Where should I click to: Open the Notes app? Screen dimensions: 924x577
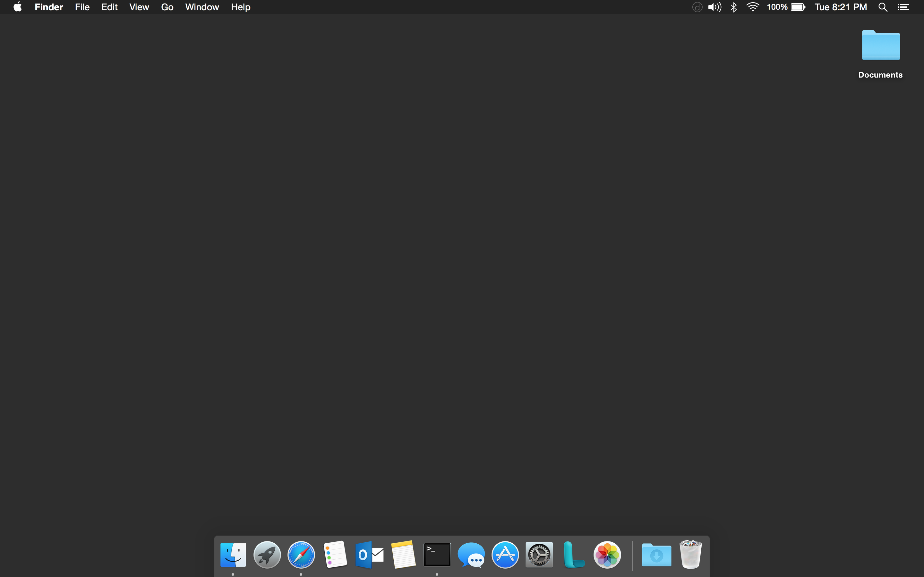tap(403, 555)
